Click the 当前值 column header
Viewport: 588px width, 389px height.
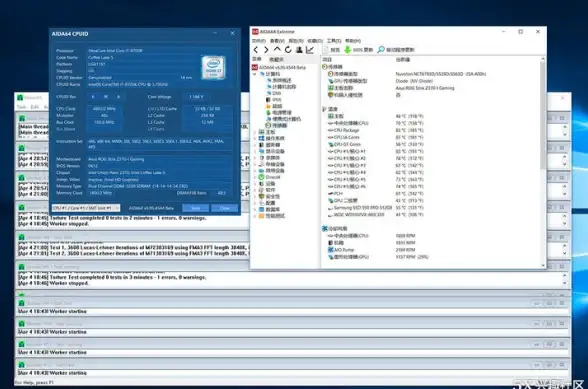(403, 60)
